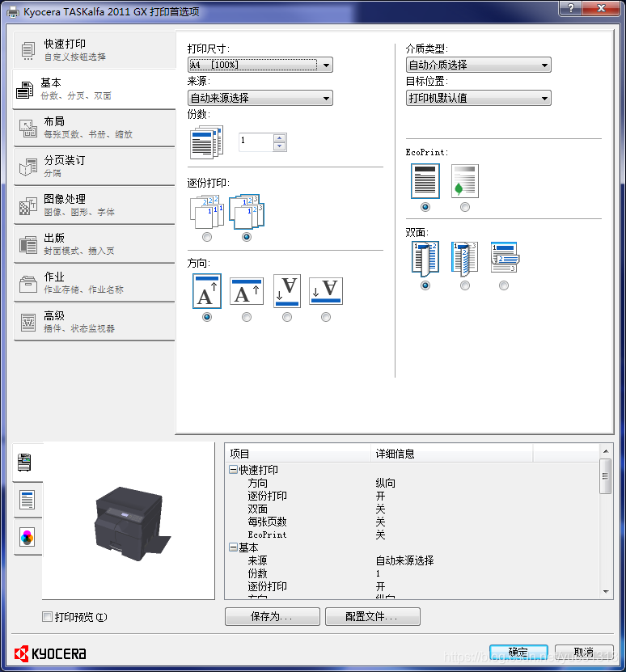This screenshot has width=626, height=672.
Task: Increase copies with the up arrow
Action: pos(280,138)
